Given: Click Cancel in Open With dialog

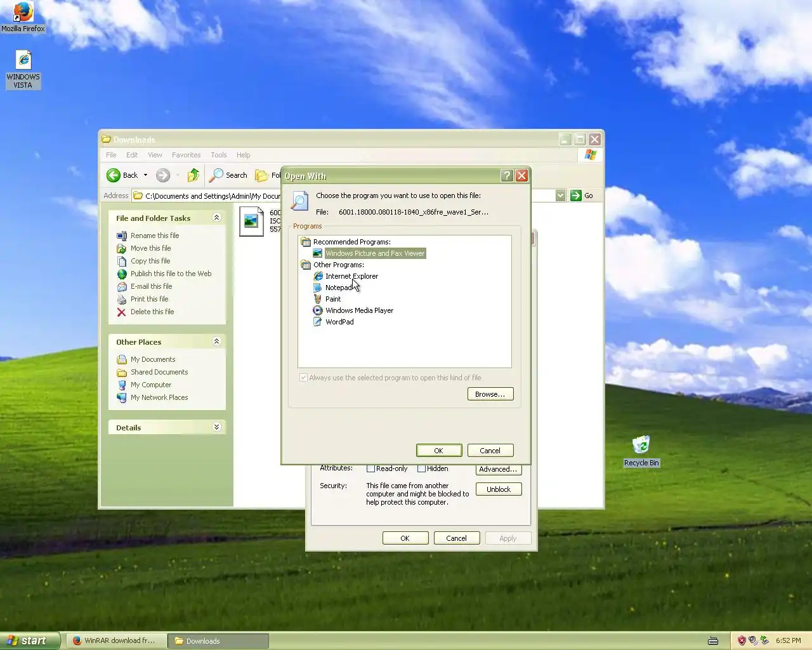Looking at the screenshot, I should [x=490, y=451].
